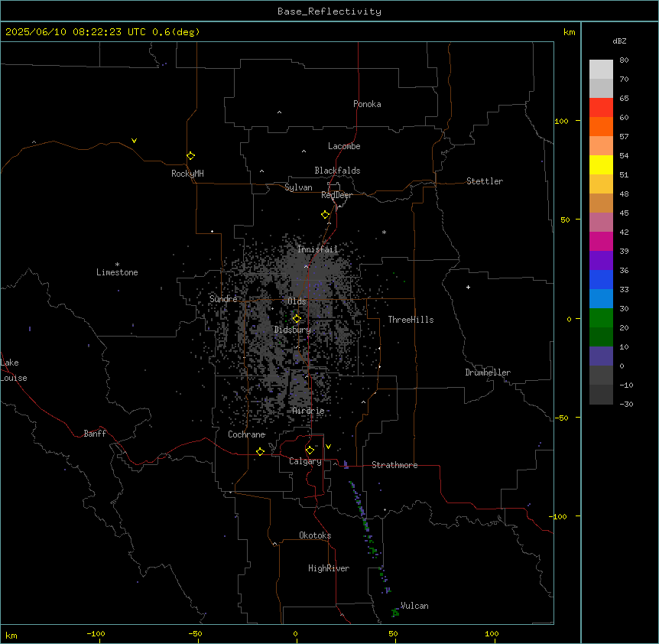
Task: Click the purple 36-39 dBZ legend swatch
Action: [601, 260]
